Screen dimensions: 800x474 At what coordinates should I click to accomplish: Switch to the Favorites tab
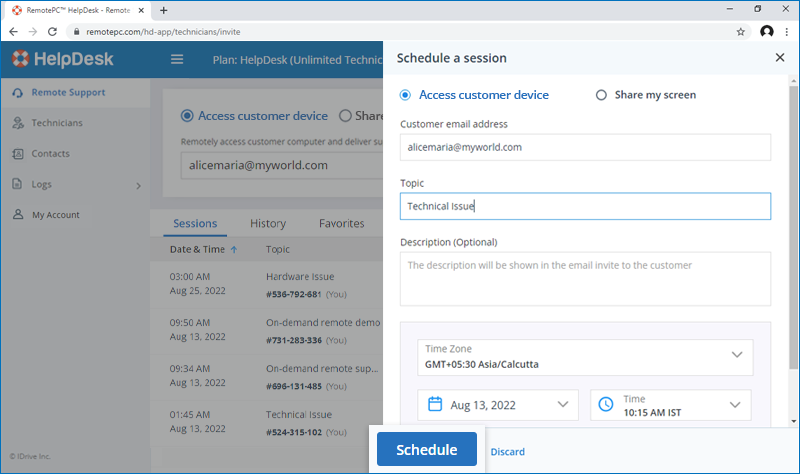(x=341, y=224)
